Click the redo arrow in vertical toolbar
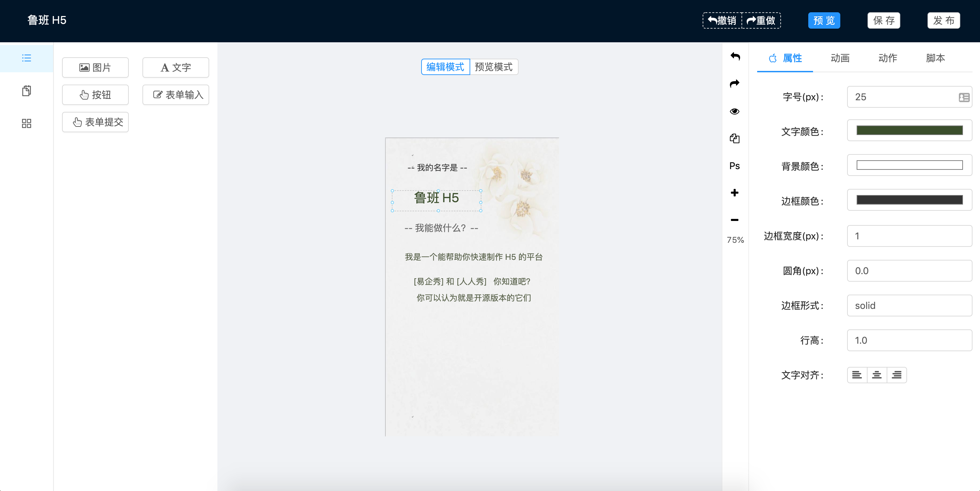980x491 pixels. coord(735,84)
